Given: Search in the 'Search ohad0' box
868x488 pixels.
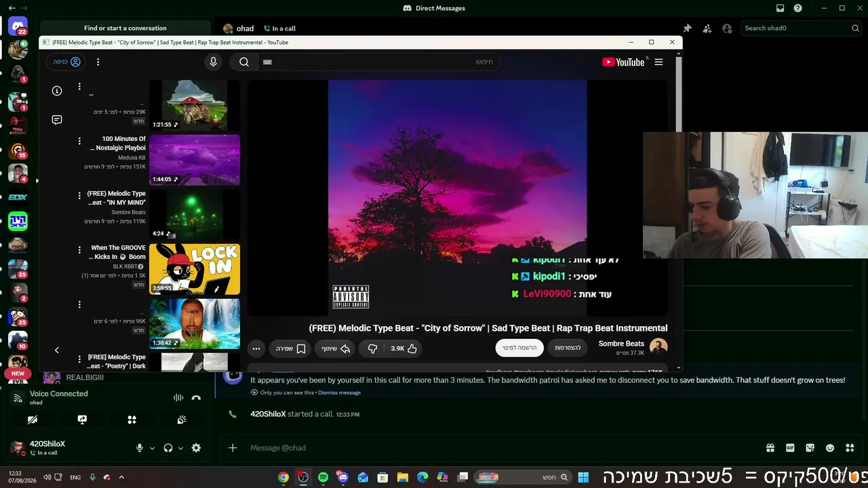Looking at the screenshot, I should coord(802,28).
